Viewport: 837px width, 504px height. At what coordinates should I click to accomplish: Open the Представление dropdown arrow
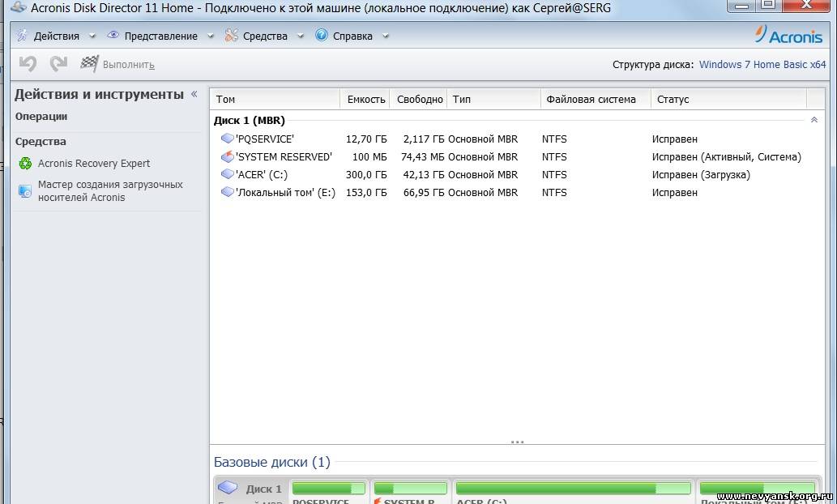[x=211, y=36]
